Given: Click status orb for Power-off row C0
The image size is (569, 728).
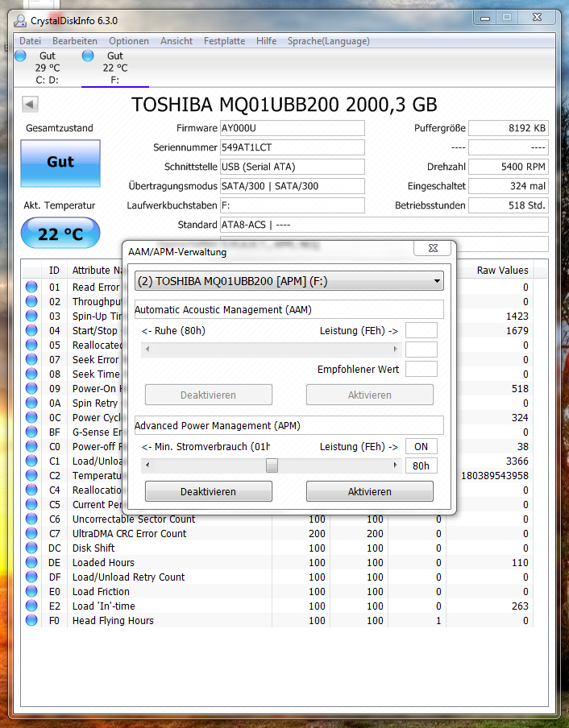Looking at the screenshot, I should click(x=31, y=446).
